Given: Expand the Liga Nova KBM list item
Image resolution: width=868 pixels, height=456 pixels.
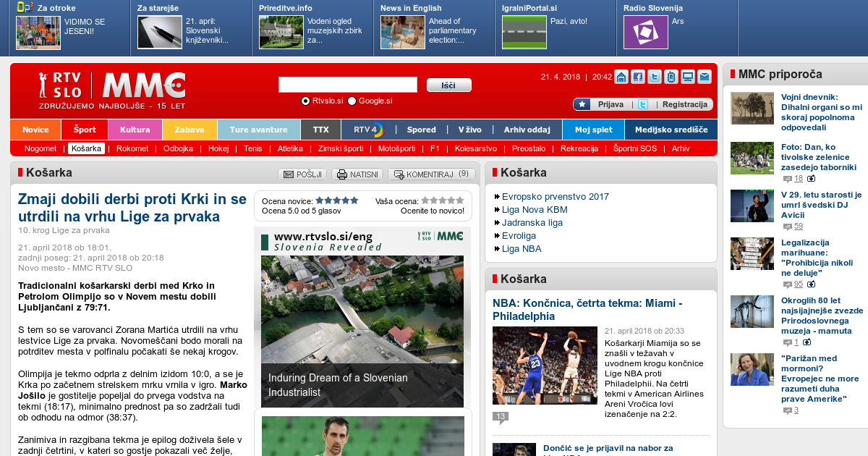Looking at the screenshot, I should [x=534, y=209].
